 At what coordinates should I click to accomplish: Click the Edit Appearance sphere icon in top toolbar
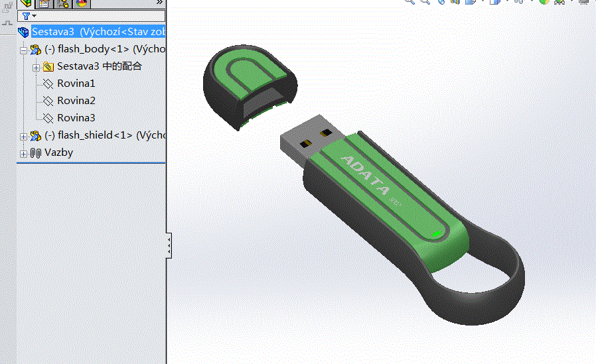point(544,1)
